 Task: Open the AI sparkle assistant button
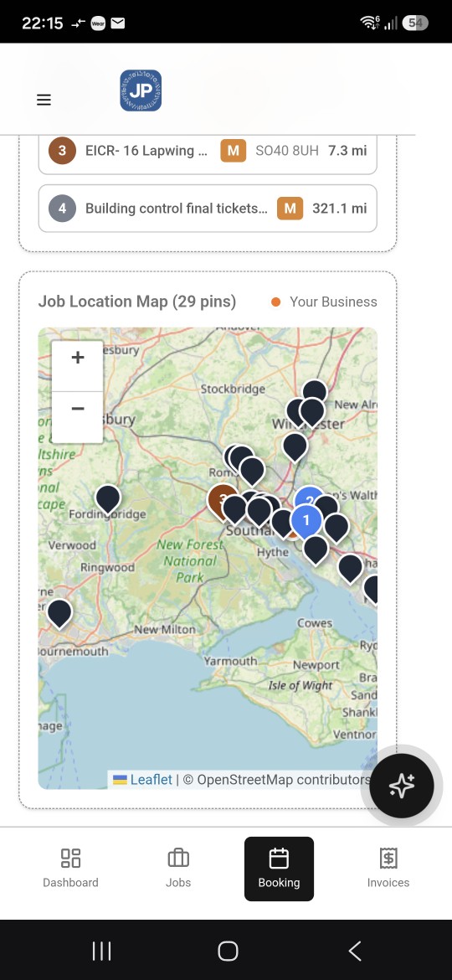402,786
